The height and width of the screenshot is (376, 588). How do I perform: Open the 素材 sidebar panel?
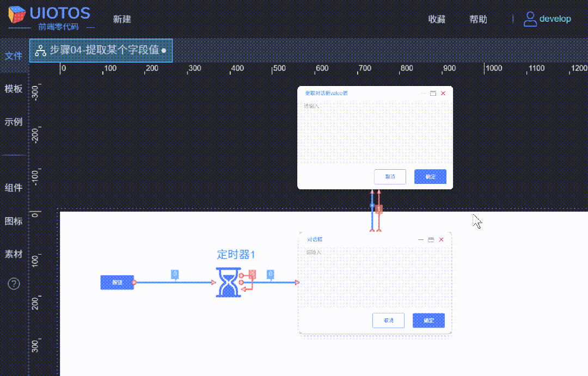tap(14, 254)
